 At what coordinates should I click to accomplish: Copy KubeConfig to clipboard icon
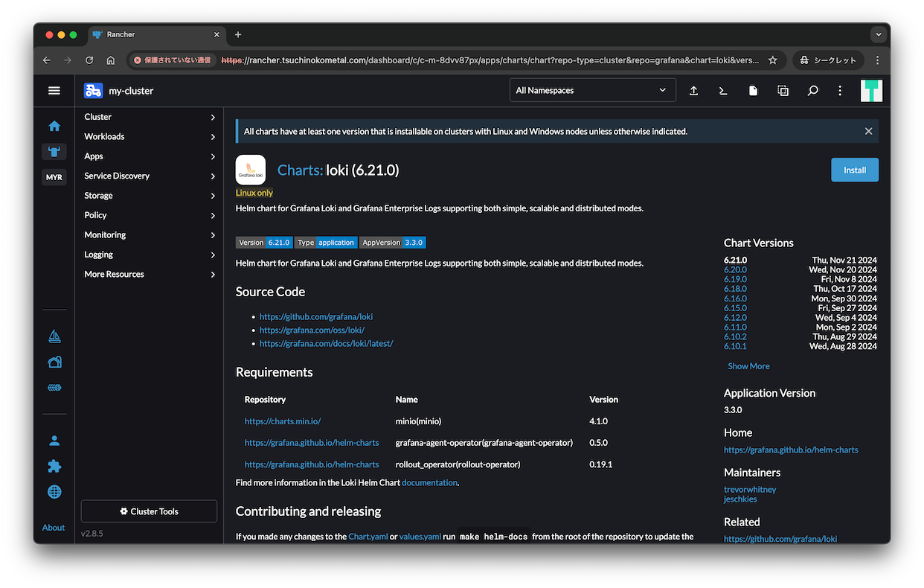783,91
